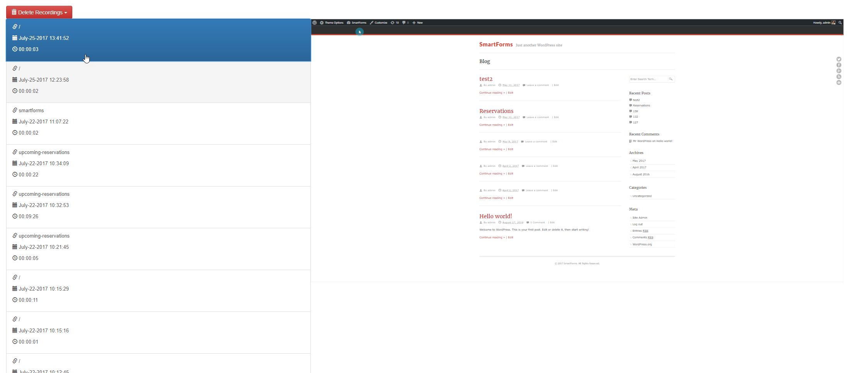Open the Delete Recordings dropdown
The width and height of the screenshot is (868, 373).
39,12
